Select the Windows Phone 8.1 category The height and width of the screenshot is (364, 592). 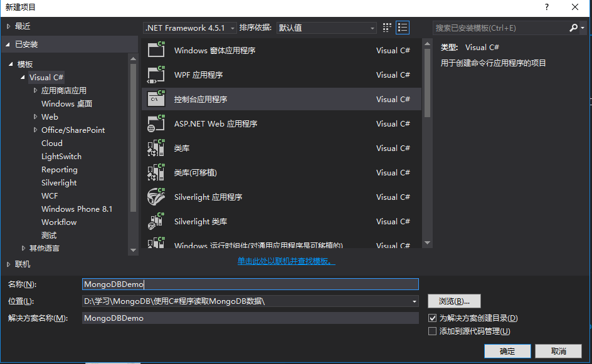tap(77, 209)
